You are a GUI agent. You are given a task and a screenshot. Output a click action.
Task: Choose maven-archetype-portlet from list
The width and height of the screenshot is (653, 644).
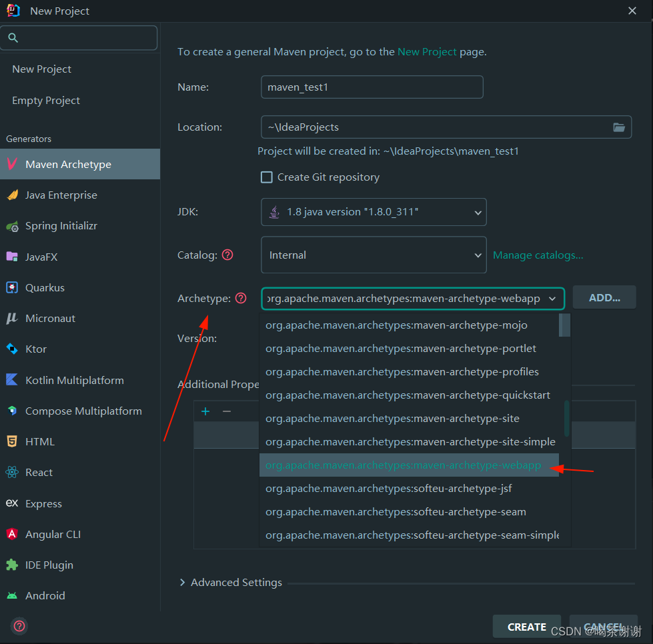coord(408,349)
